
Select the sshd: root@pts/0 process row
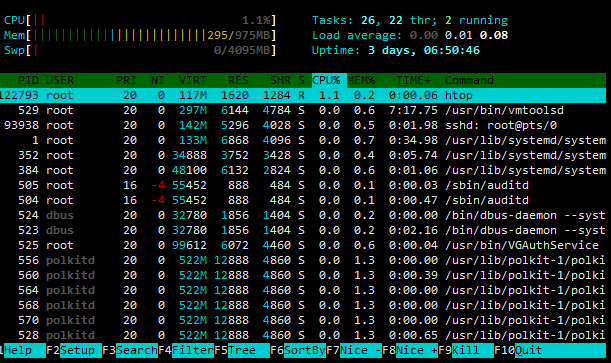(303, 125)
